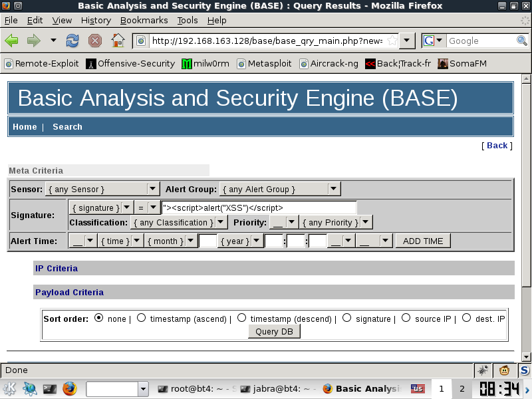Launch the Konqueror globe icon in taskbar
The image size is (532, 399).
point(30,389)
